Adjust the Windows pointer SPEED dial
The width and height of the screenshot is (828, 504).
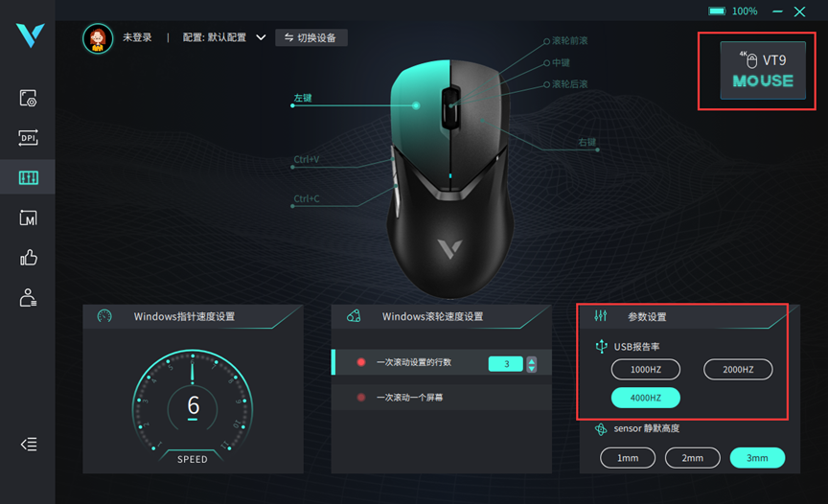(193, 407)
